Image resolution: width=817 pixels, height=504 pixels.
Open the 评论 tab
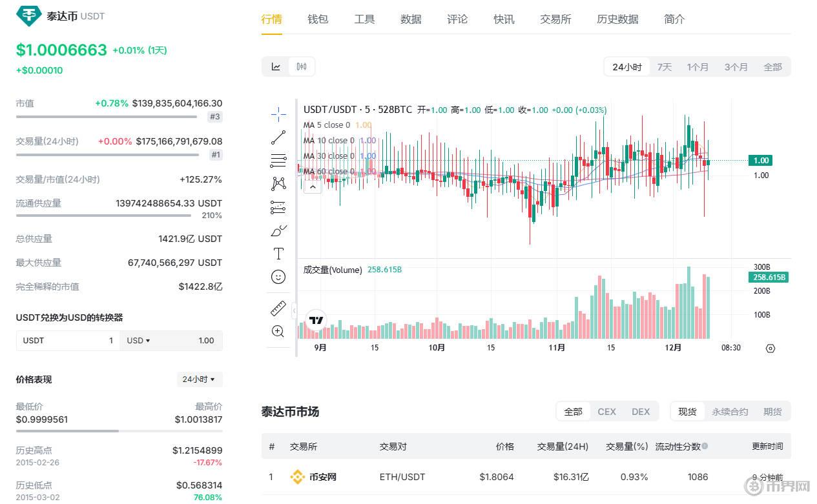[457, 19]
